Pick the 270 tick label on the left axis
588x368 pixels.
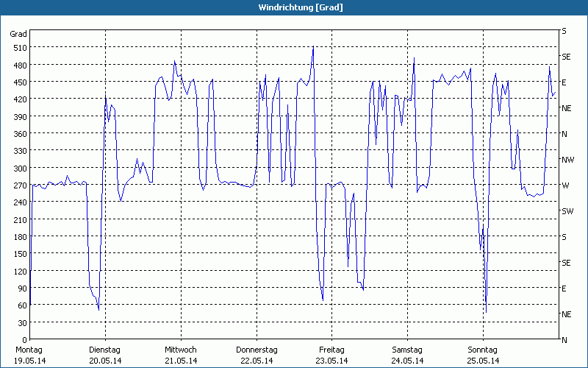[18, 185]
